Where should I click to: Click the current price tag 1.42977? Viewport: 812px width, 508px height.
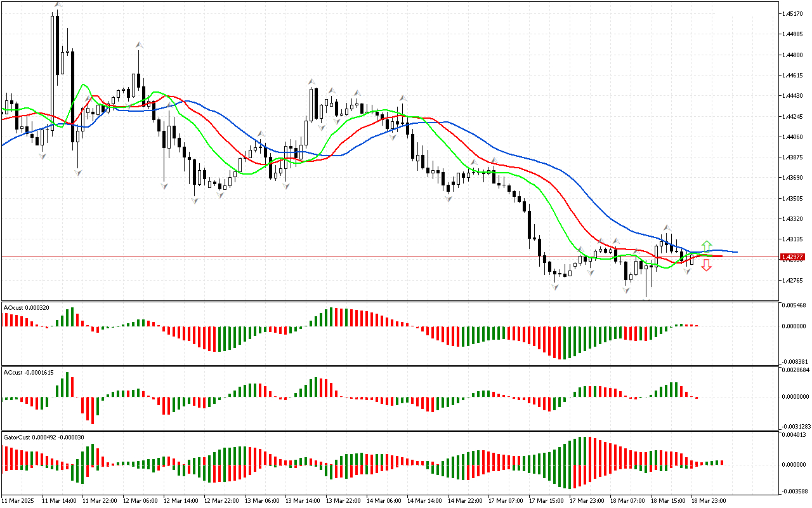pos(793,257)
